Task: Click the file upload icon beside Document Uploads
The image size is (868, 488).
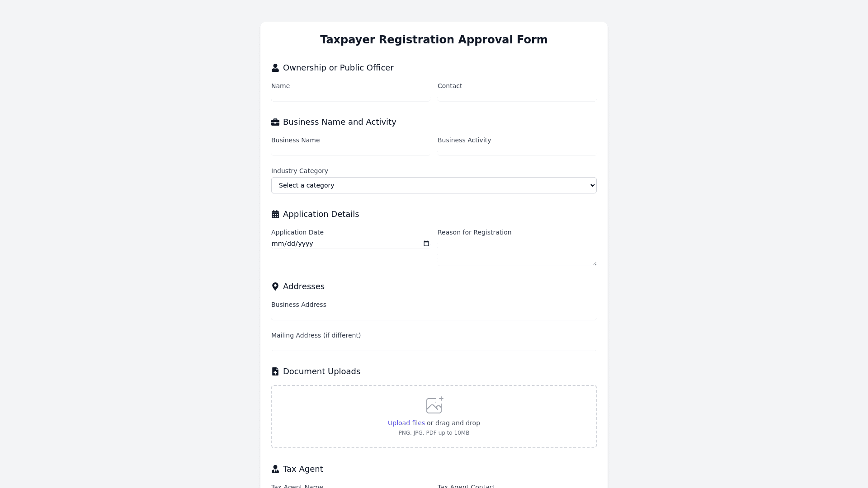Action: pyautogui.click(x=275, y=371)
